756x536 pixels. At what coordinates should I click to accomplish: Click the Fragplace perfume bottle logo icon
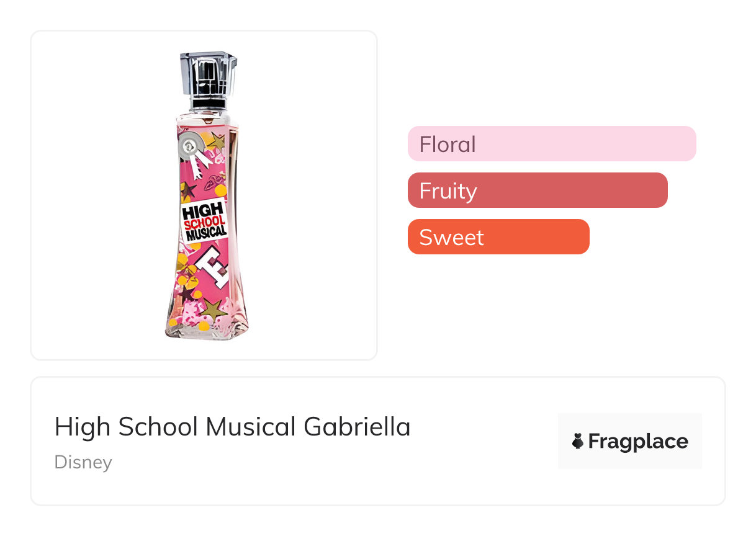point(578,441)
